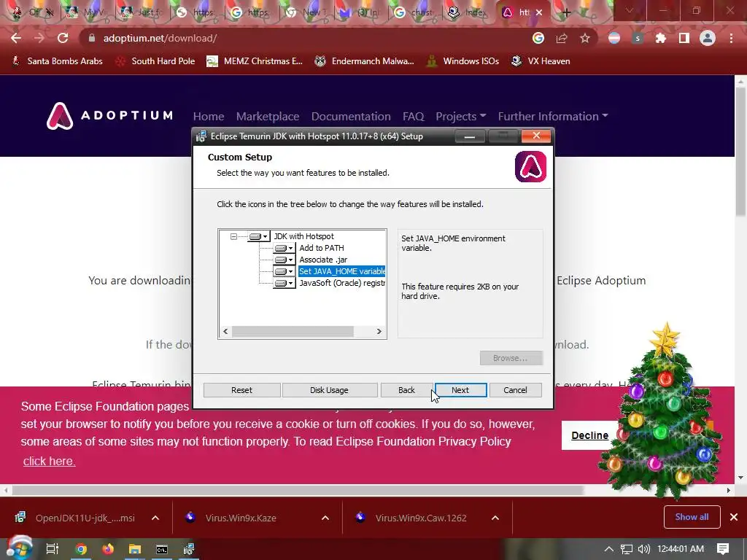Open options for OpenJDK11U msi download
Screen dimensions: 747x560
click(155, 518)
